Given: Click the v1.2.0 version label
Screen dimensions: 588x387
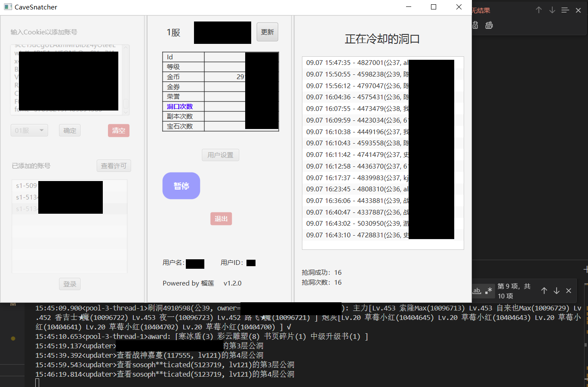Looking at the screenshot, I should 233,283.
